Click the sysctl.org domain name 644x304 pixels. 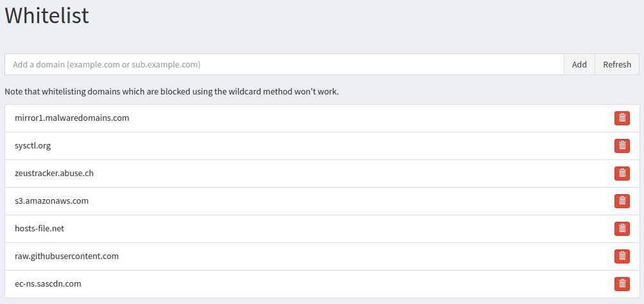click(x=33, y=146)
